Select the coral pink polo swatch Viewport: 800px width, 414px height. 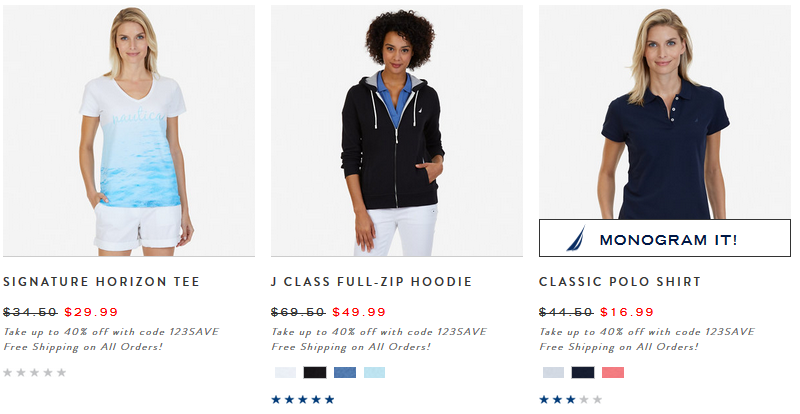pyautogui.click(x=613, y=373)
